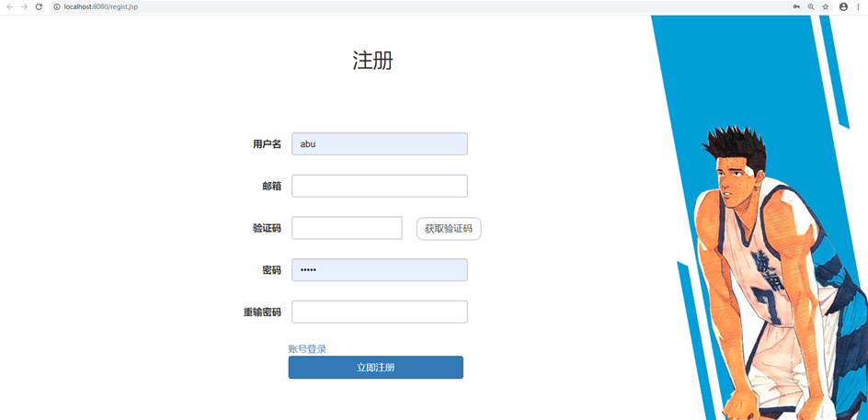The width and height of the screenshot is (868, 420).
Task: Click the 验证码 input field
Action: [x=347, y=228]
